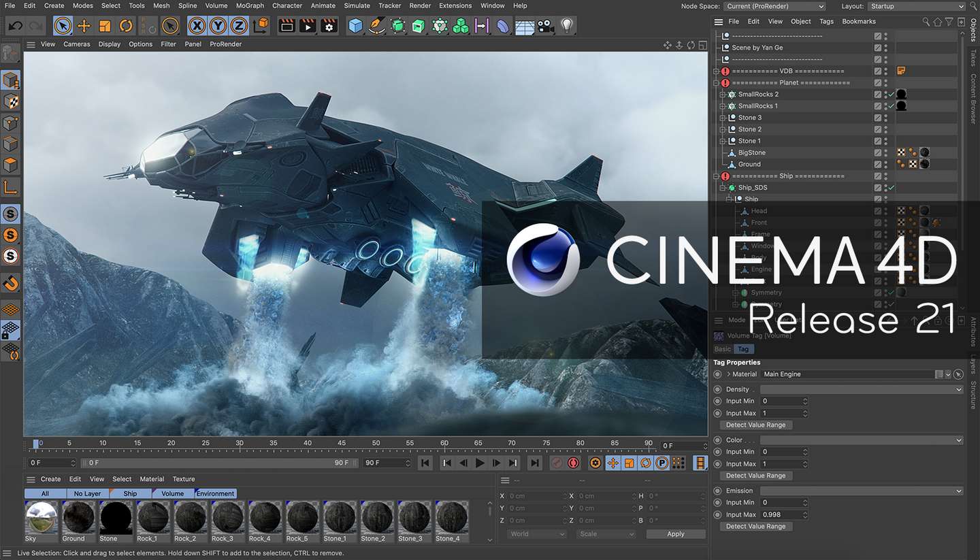Open the Emission dropdown in Tag Properties

[862, 491]
